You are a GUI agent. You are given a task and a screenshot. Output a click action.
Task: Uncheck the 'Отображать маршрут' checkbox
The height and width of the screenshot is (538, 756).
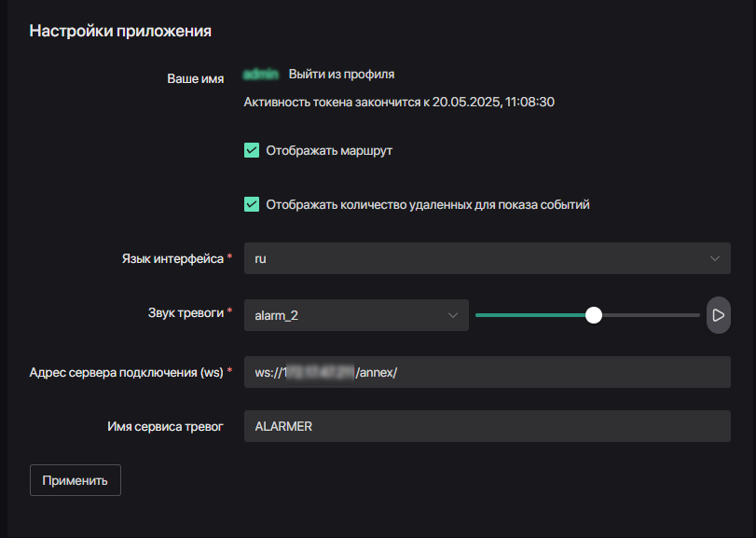(x=252, y=150)
